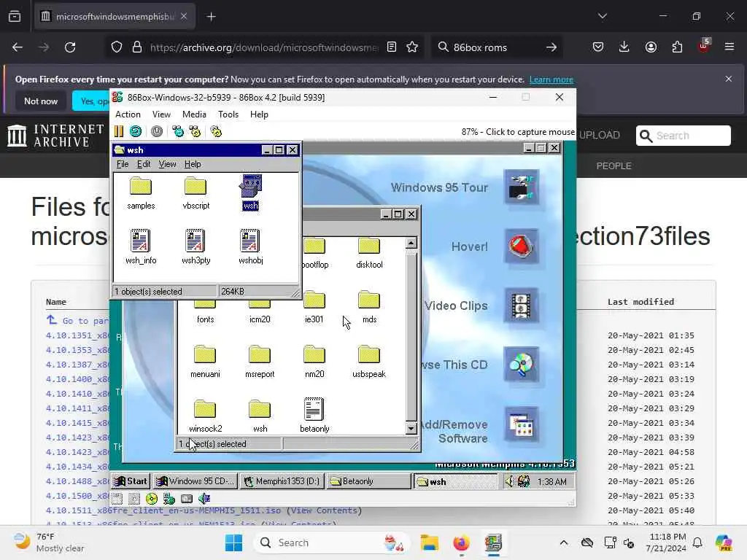This screenshot has height=560, width=747.
Task: Click the 86box roms search field
Action: click(495, 47)
